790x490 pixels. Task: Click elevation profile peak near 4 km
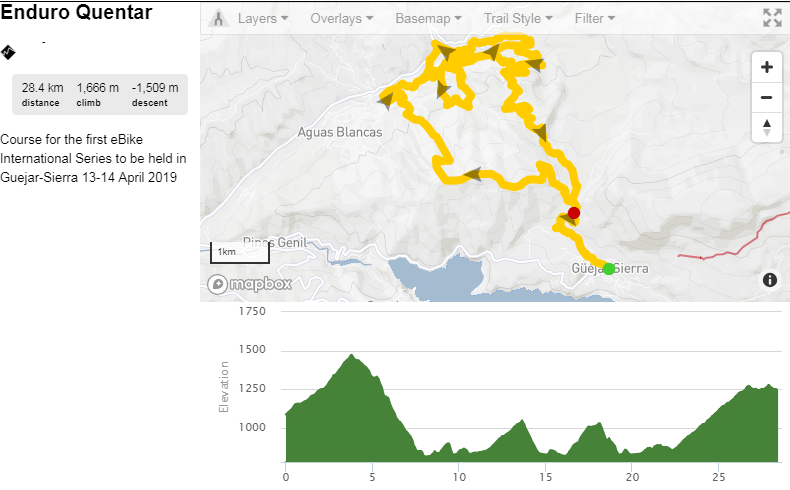point(352,356)
